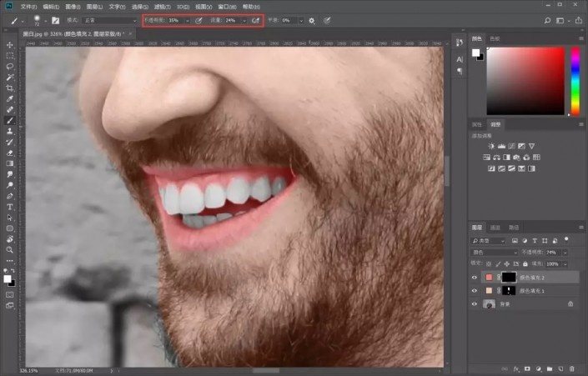Open brush smoothing gear options

311,20
